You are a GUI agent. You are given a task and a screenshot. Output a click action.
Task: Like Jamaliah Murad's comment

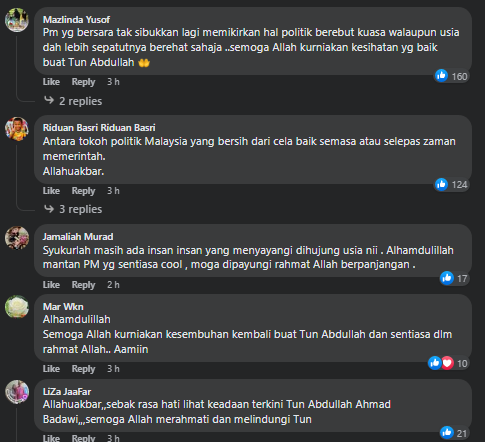click(x=51, y=285)
